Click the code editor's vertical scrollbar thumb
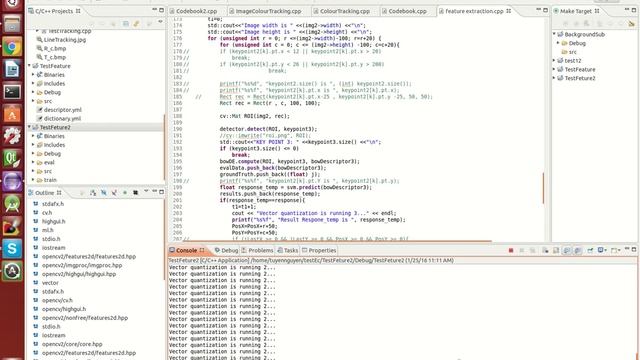640x360 pixels. pos(543,188)
